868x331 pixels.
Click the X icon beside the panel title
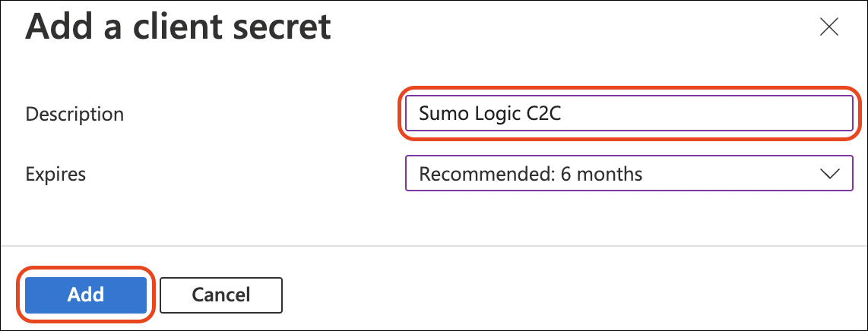point(828,28)
